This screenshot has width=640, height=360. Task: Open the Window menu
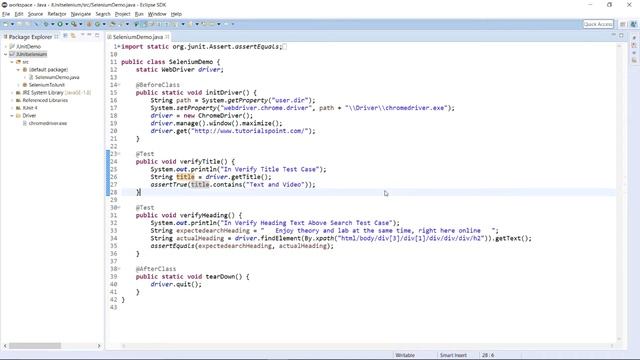tap(157, 14)
